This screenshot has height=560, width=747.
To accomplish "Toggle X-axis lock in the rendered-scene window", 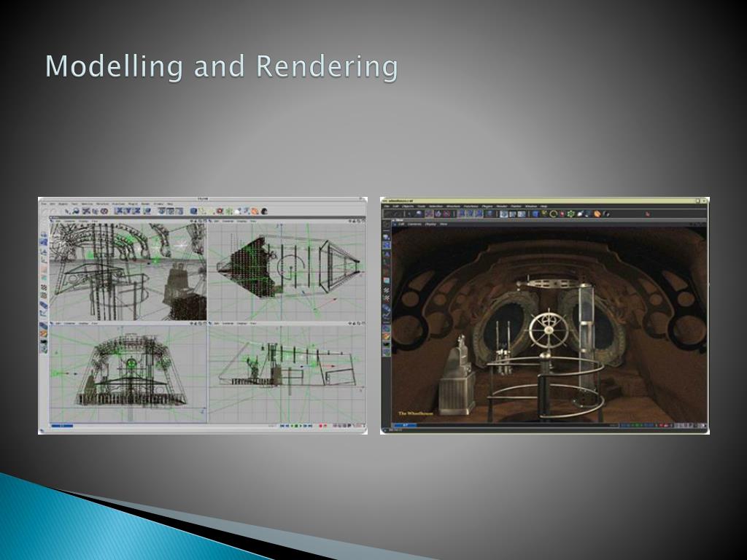I will click(x=461, y=214).
